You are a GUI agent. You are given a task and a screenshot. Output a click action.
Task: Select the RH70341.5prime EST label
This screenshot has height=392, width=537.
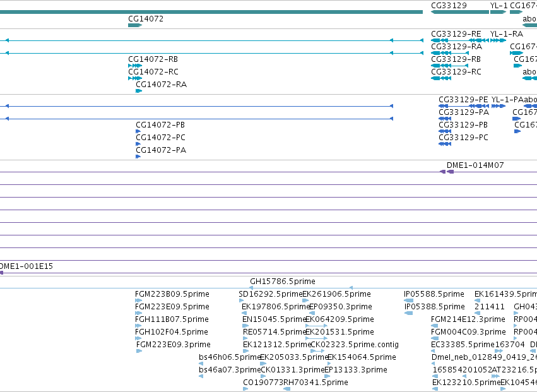point(316,383)
